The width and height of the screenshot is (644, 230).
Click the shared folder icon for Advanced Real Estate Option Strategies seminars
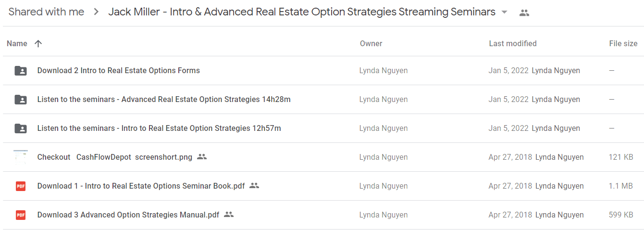(x=21, y=100)
